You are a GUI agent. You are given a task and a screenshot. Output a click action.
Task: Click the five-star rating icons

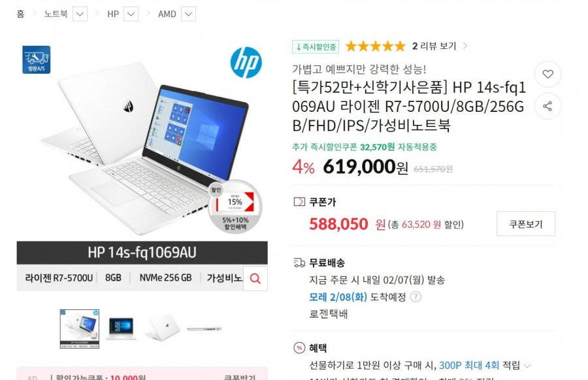pyautogui.click(x=376, y=46)
